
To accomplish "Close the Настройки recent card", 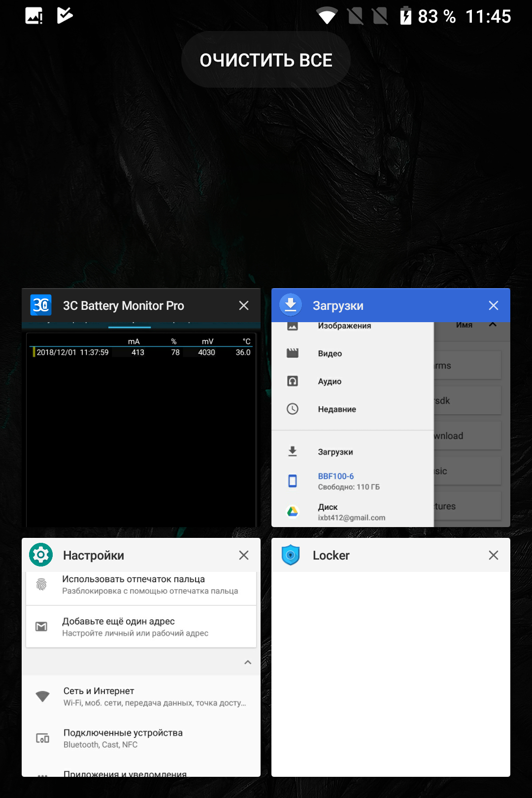I will point(244,555).
